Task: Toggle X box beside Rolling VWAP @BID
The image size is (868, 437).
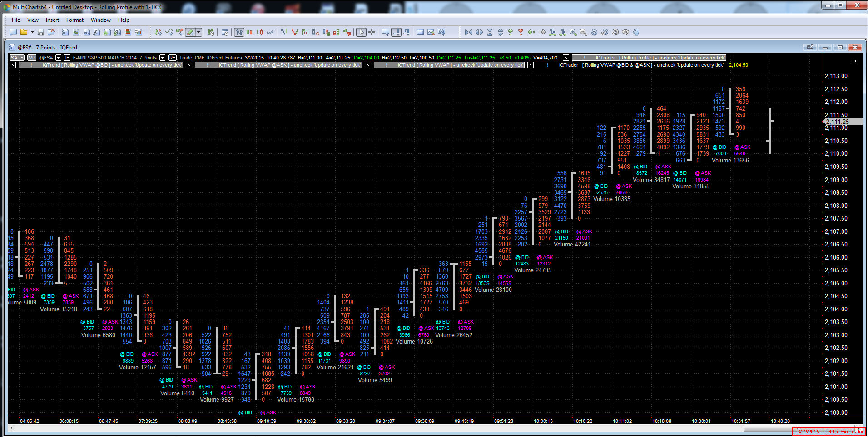Action: [x=13, y=65]
